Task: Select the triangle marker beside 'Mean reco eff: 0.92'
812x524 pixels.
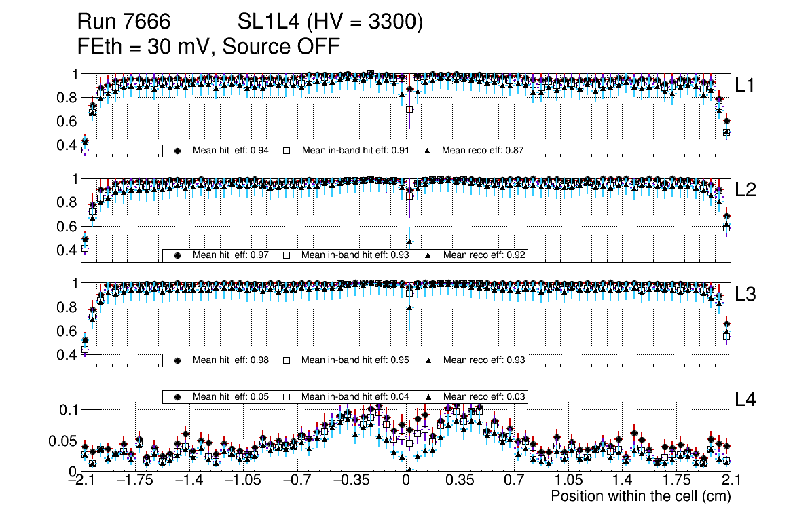Action: (x=429, y=255)
